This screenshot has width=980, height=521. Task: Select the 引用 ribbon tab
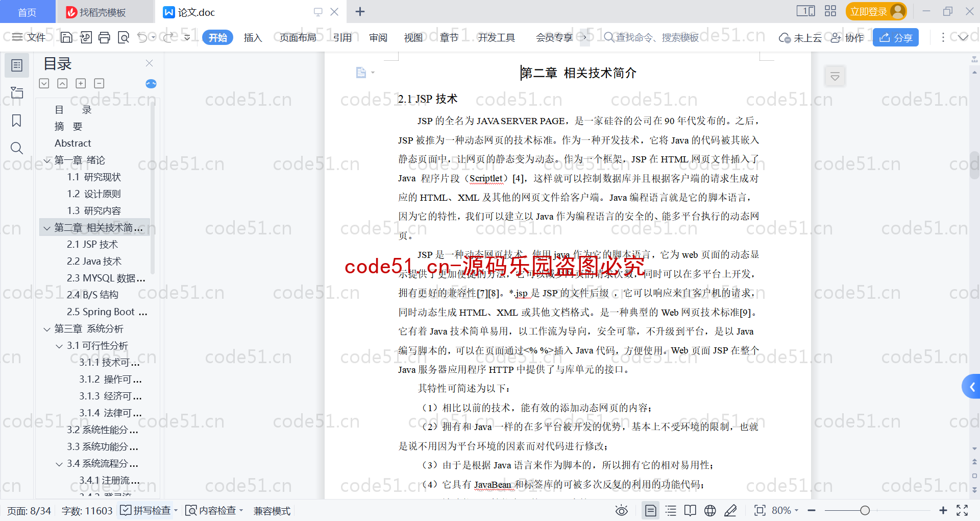(342, 37)
